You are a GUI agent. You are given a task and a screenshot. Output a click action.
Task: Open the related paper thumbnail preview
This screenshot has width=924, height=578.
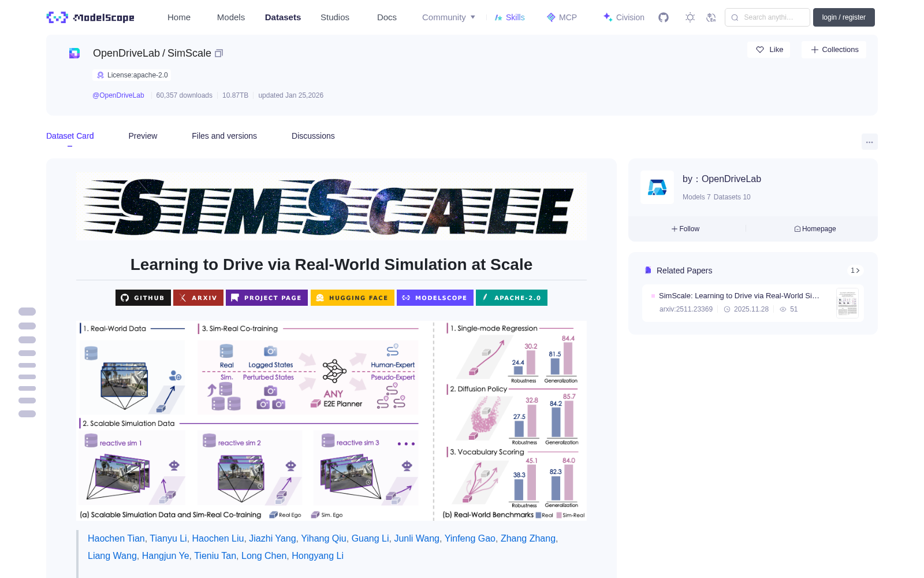(847, 303)
